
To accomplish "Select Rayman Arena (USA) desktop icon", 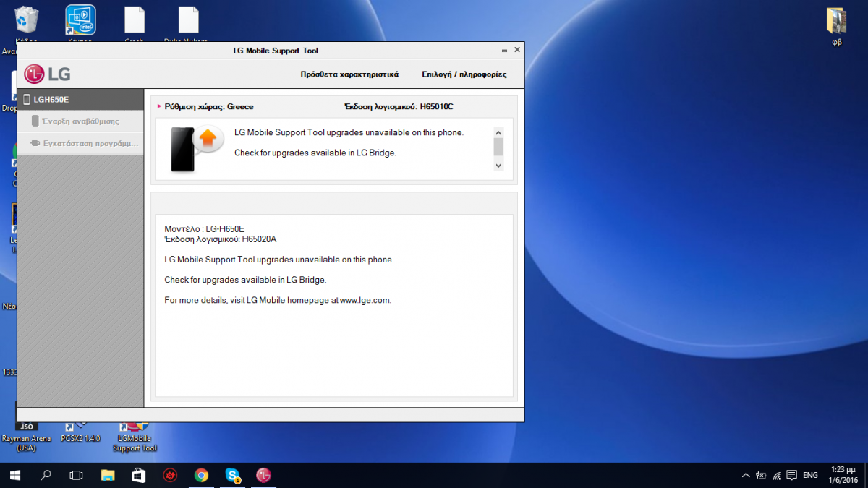I will [27, 437].
